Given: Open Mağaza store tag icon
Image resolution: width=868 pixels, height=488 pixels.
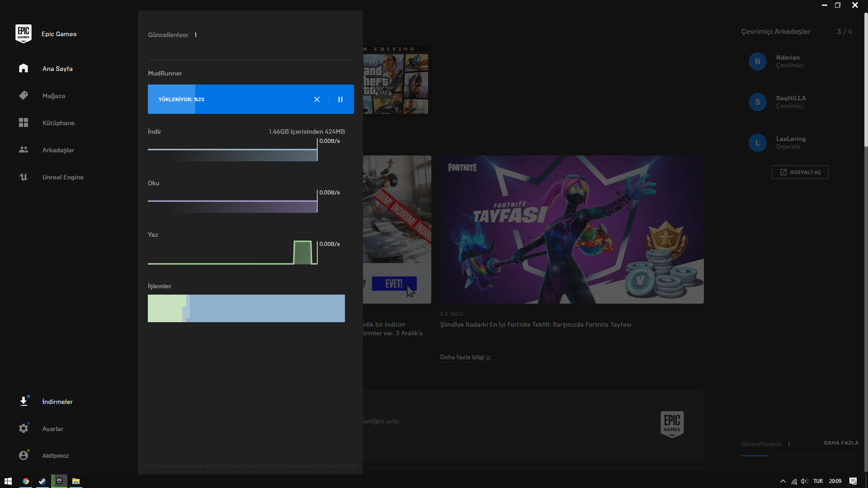Looking at the screenshot, I should [x=24, y=95].
